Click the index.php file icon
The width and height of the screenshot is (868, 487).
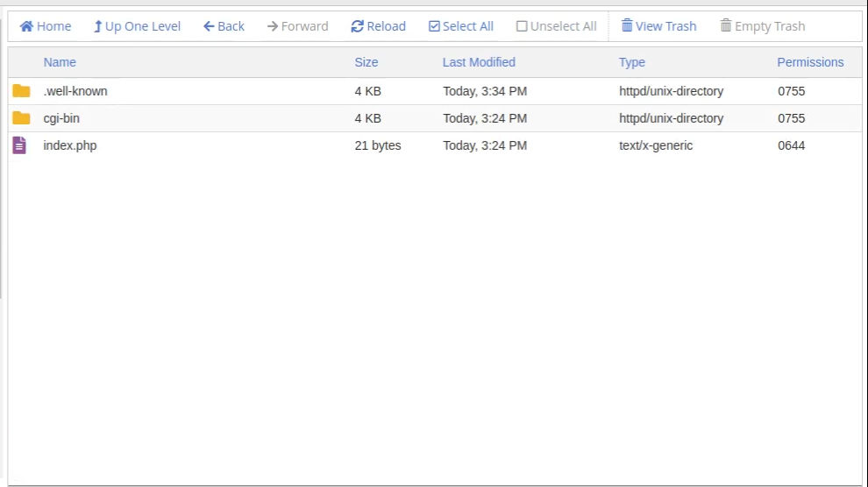(19, 145)
